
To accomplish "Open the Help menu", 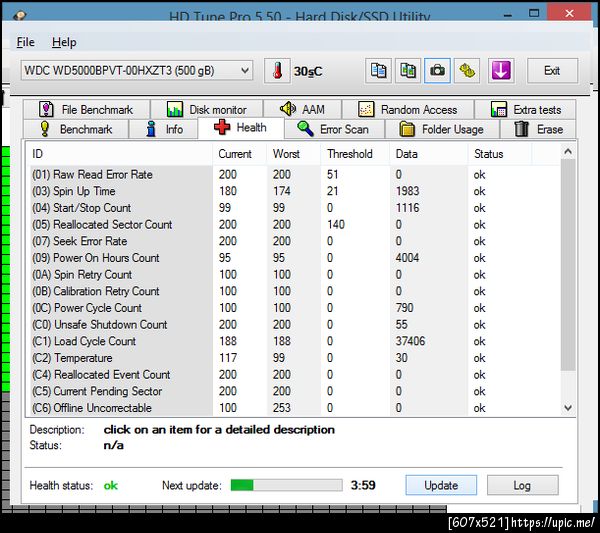I will pos(64,42).
